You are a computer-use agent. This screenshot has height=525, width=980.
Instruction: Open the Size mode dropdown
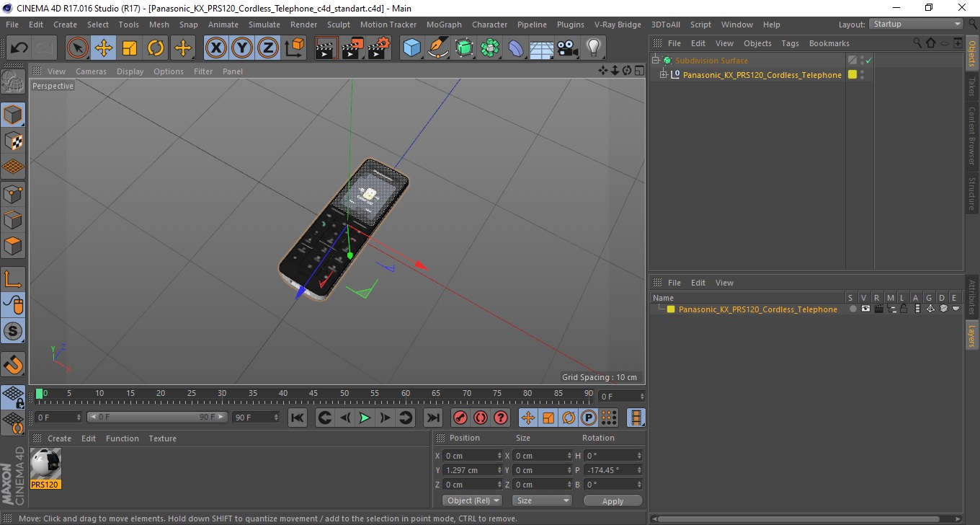(x=542, y=500)
